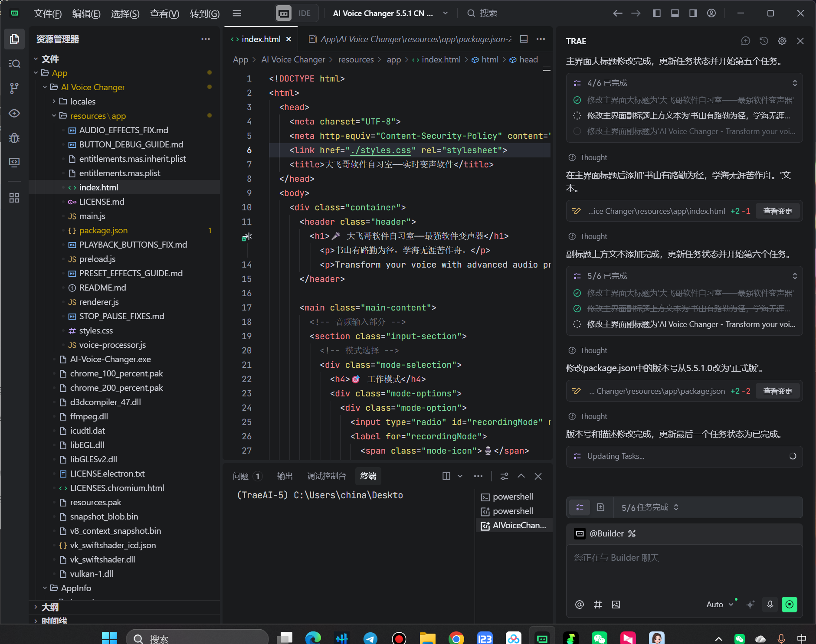Image resolution: width=816 pixels, height=644 pixels.
Task: Open Google Chrome from taskbar
Action: [456, 638]
